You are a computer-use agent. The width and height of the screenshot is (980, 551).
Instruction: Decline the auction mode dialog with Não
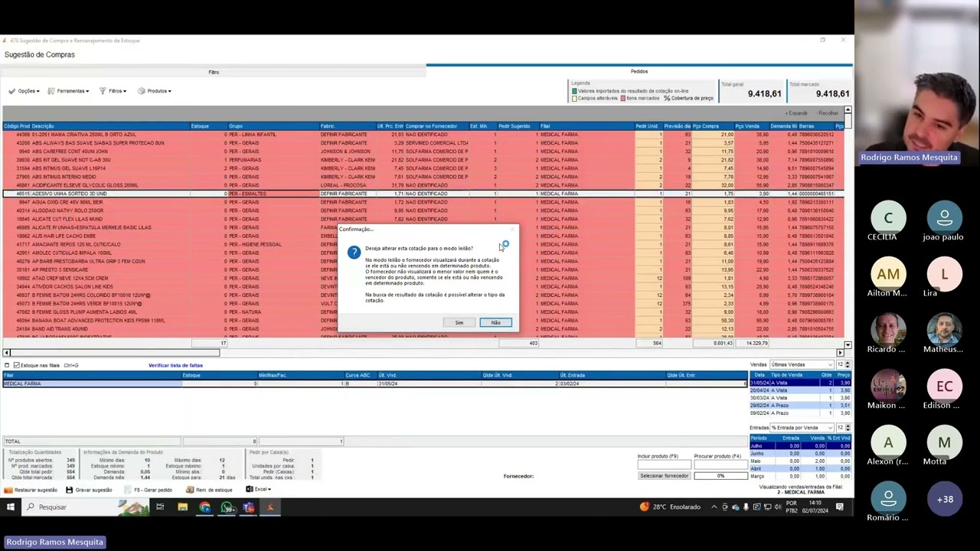coord(495,323)
